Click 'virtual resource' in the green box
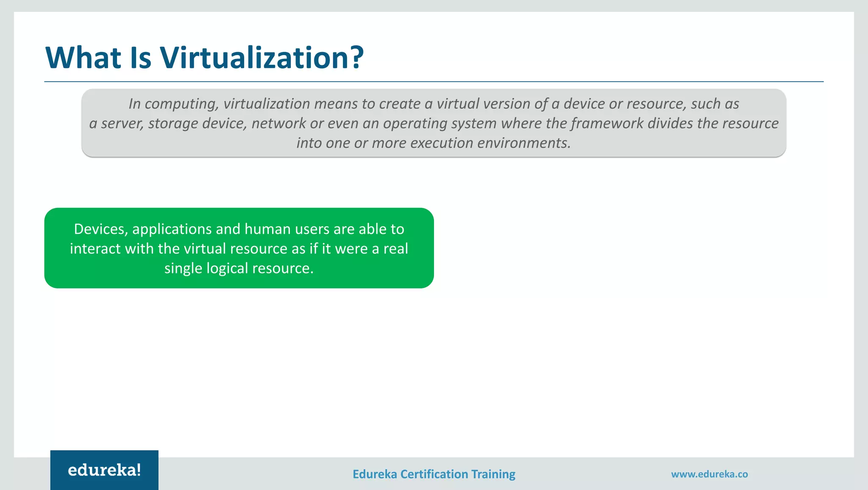The width and height of the screenshot is (868, 490). coord(235,249)
